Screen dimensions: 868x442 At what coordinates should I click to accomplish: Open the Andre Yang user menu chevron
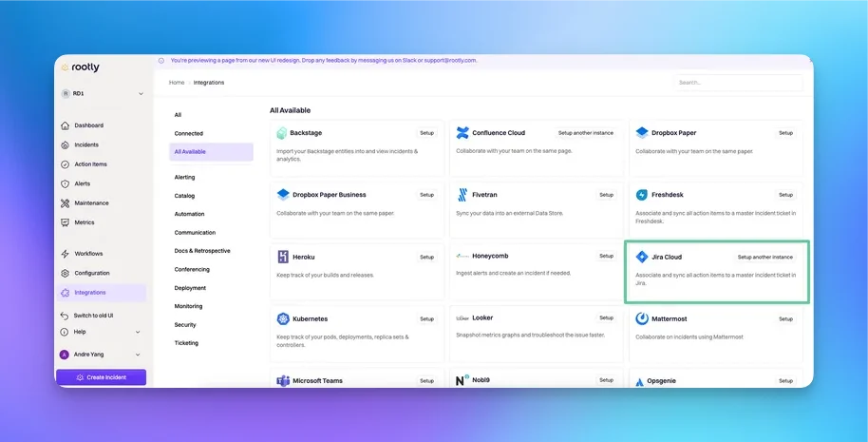point(138,355)
